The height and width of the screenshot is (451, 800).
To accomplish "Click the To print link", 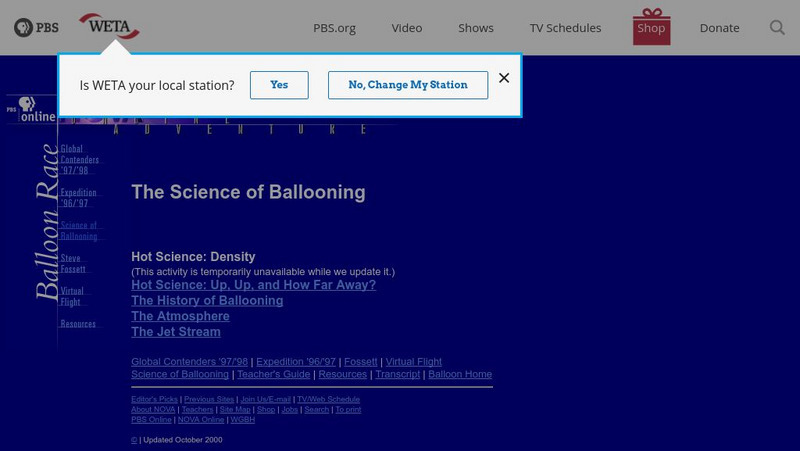I will click(x=348, y=409).
